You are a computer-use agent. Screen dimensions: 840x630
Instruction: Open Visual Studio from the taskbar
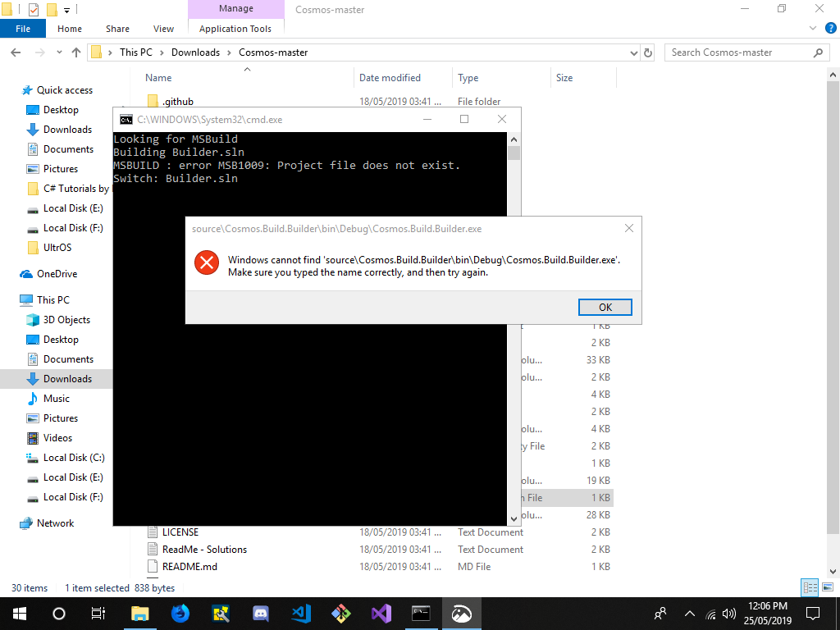pos(381,614)
